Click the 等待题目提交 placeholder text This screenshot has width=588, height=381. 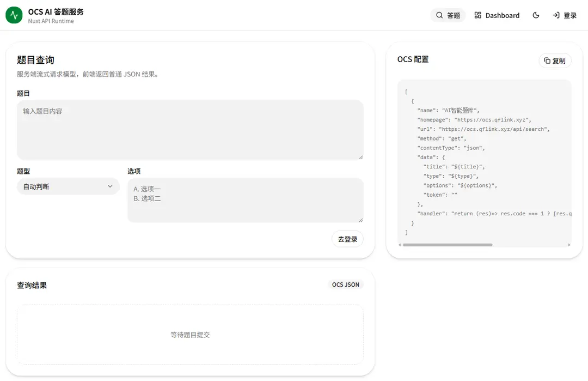point(190,335)
